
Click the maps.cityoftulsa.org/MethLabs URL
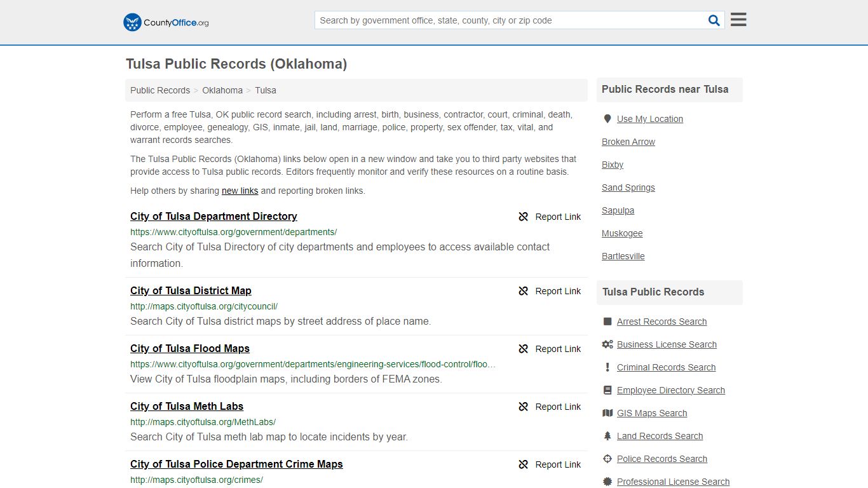click(x=203, y=422)
